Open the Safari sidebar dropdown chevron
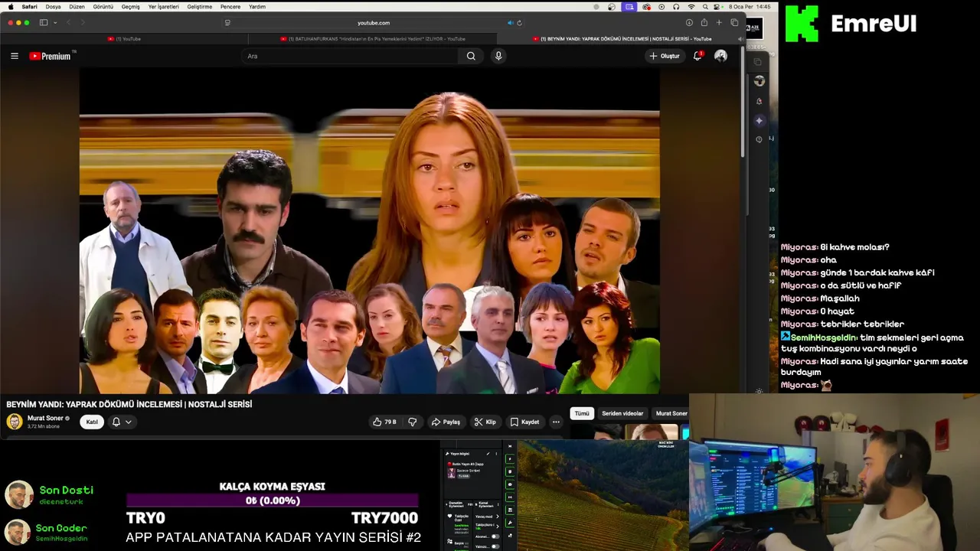The height and width of the screenshot is (551, 980). pyautogui.click(x=55, y=23)
